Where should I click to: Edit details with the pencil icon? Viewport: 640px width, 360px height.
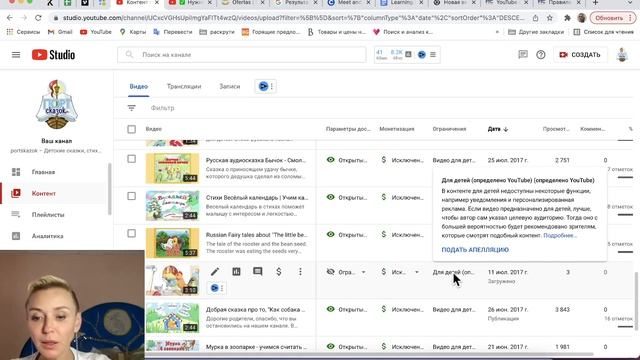[x=215, y=271]
